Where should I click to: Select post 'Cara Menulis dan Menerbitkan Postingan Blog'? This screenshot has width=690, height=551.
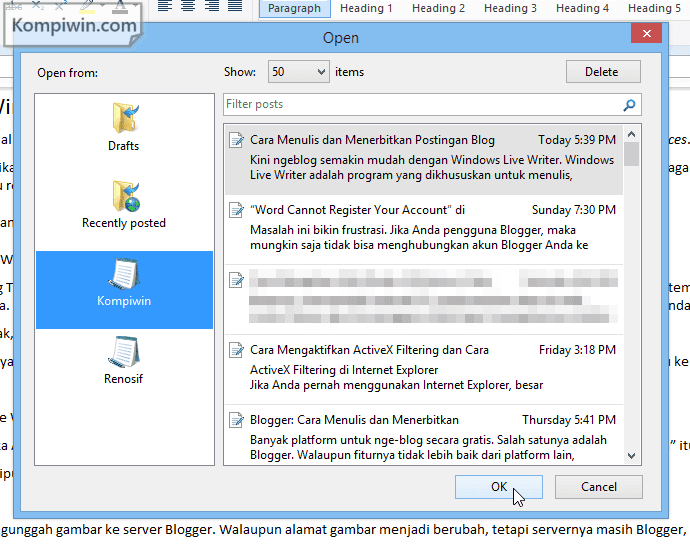click(424, 160)
